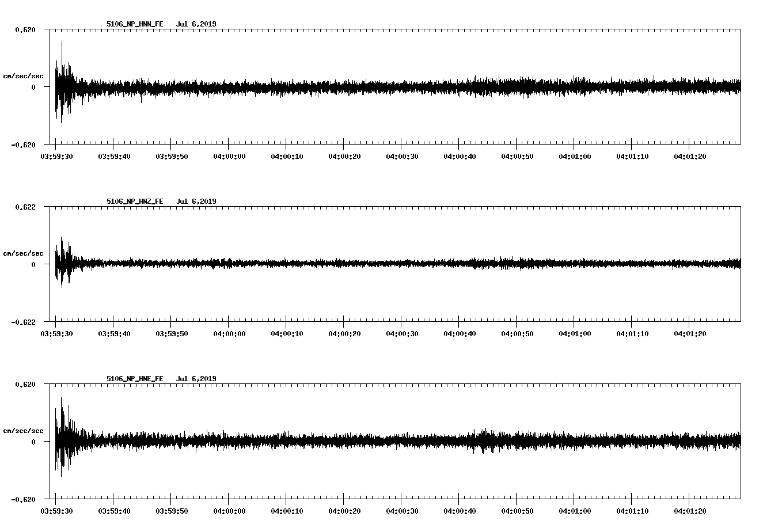Click 03:59:40 time label under HNE plot
The width and height of the screenshot is (782, 532).
(x=114, y=511)
